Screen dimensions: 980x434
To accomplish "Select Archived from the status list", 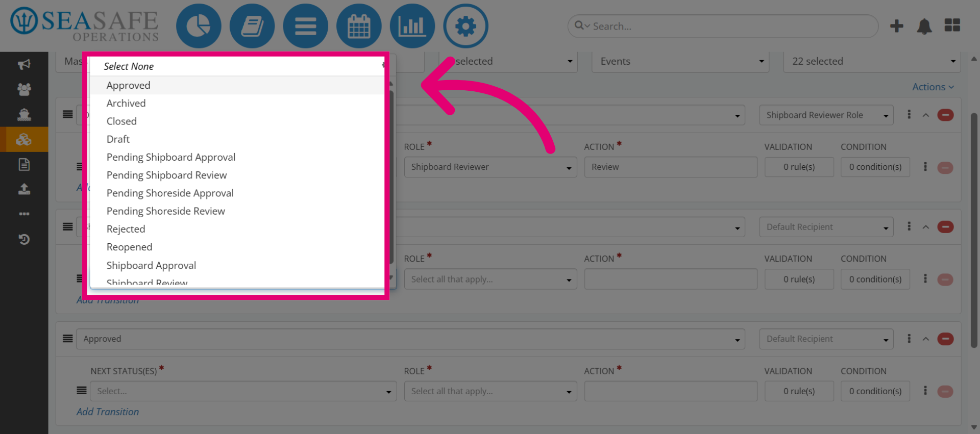I will (x=237, y=103).
